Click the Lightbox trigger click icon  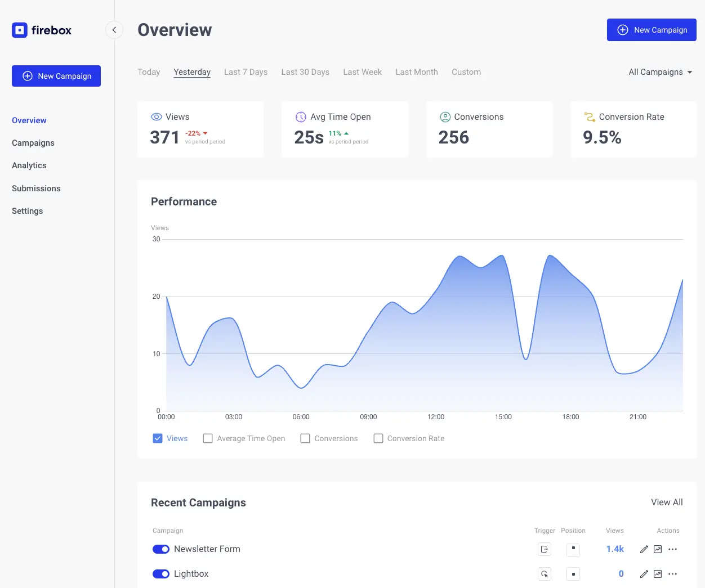(545, 574)
